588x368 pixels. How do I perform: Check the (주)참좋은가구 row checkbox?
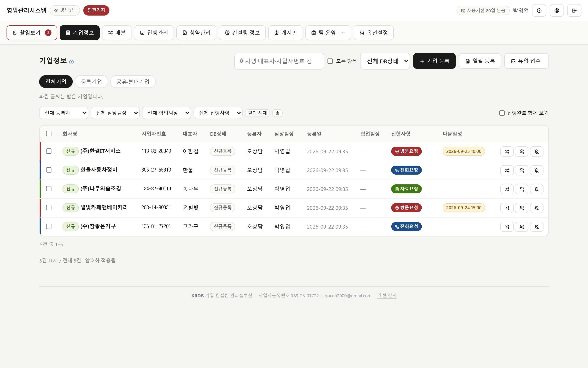tap(49, 226)
